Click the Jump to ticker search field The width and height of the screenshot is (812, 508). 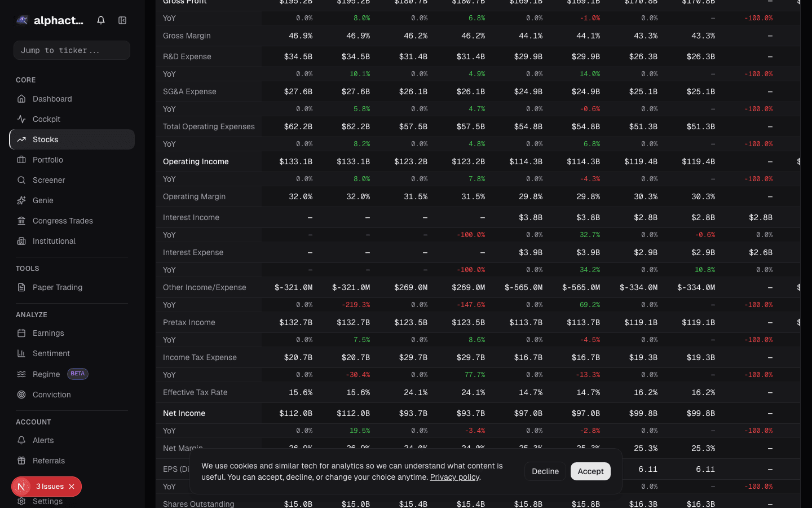pyautogui.click(x=72, y=50)
